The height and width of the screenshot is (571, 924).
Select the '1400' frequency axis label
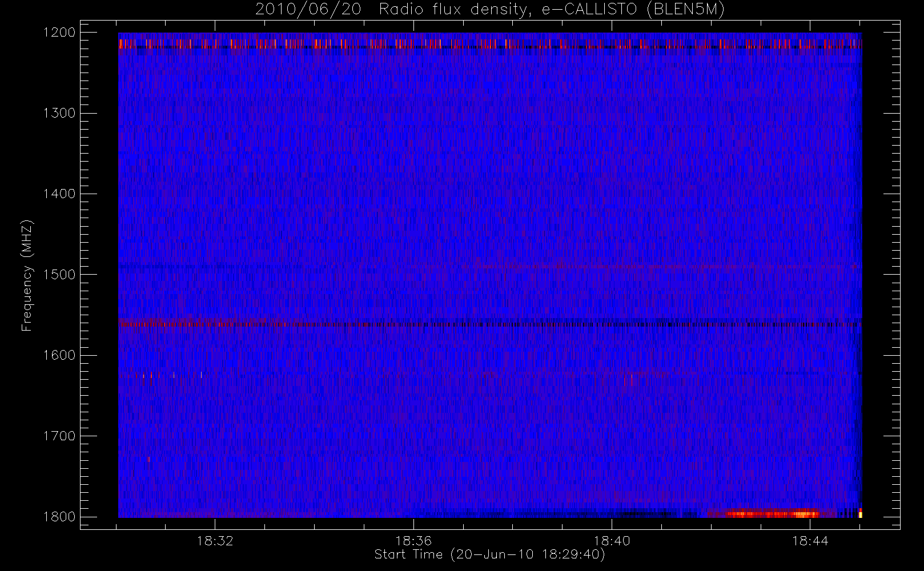pyautogui.click(x=60, y=194)
